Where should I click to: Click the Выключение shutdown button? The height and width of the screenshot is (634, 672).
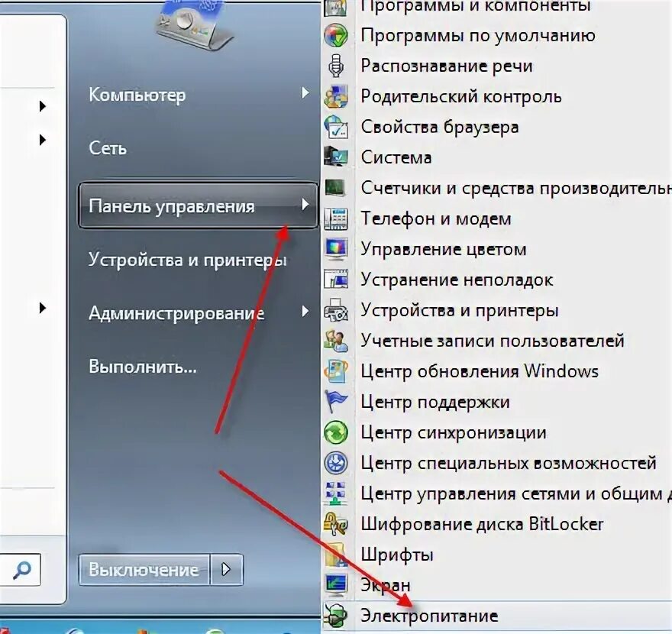tap(144, 570)
